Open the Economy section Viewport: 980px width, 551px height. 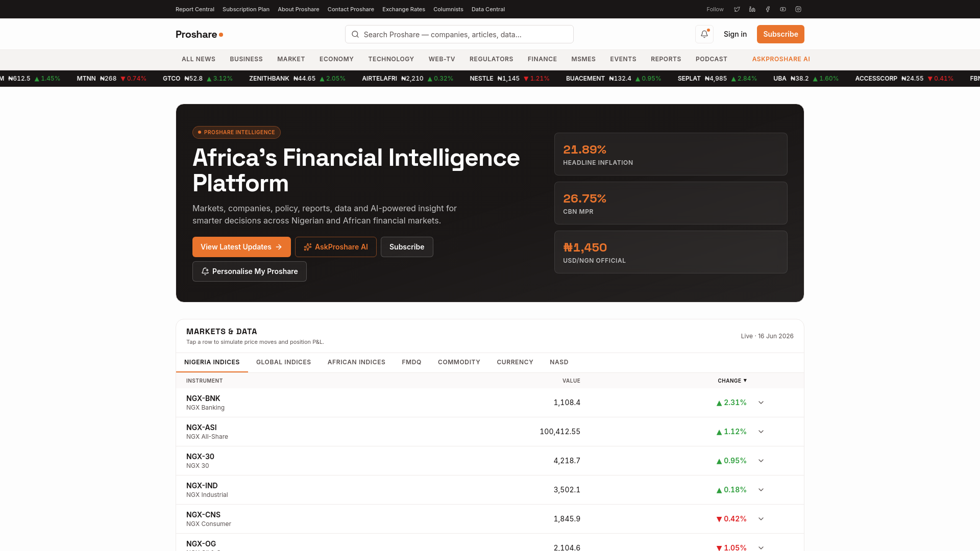336,59
